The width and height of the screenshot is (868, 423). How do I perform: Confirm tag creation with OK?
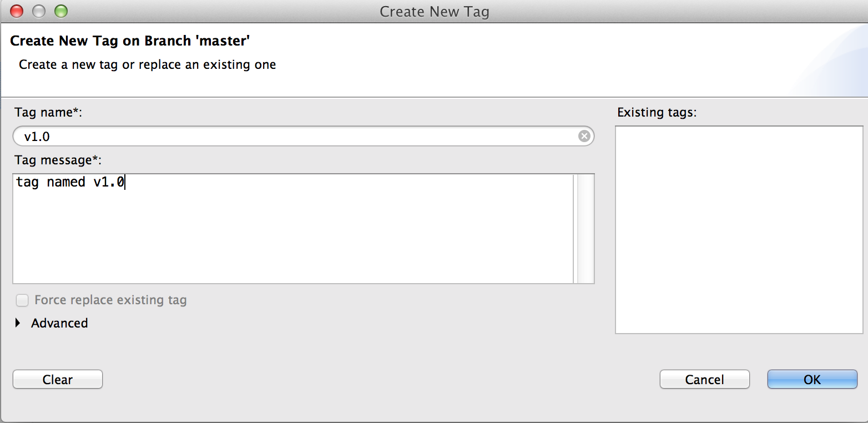[813, 380]
